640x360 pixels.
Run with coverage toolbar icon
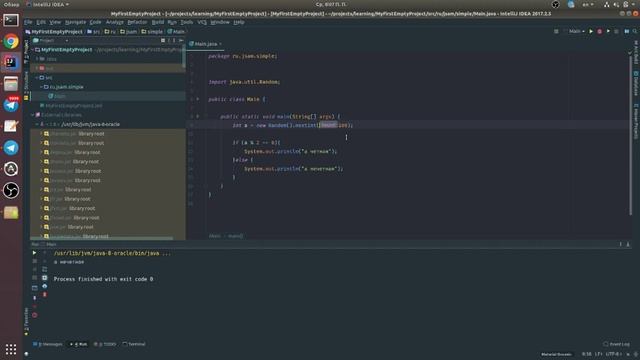[x=608, y=31]
